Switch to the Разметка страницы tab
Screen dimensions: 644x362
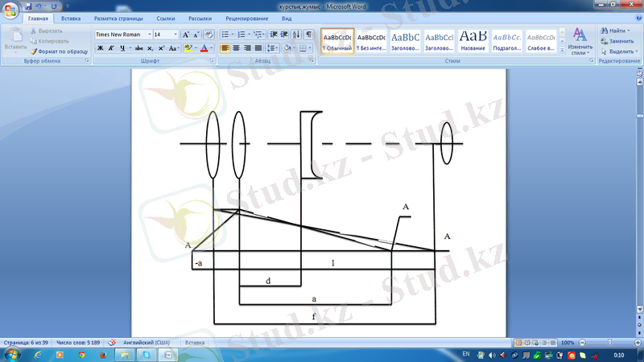[x=118, y=19]
